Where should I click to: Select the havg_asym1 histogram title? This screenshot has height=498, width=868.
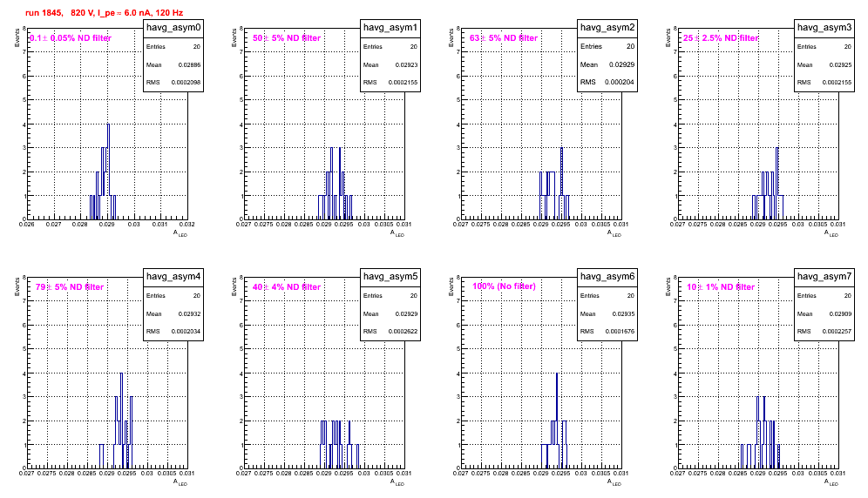tap(390, 28)
